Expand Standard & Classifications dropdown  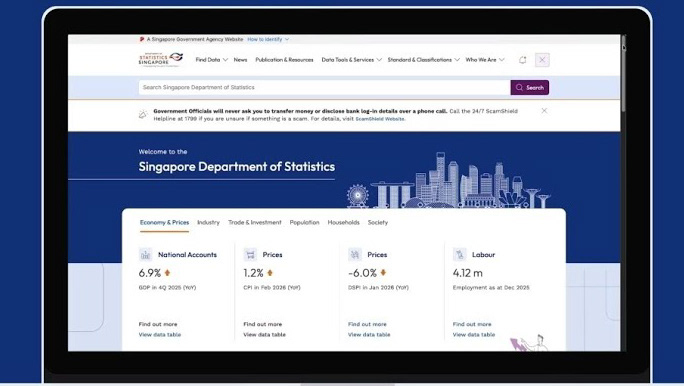coord(424,60)
